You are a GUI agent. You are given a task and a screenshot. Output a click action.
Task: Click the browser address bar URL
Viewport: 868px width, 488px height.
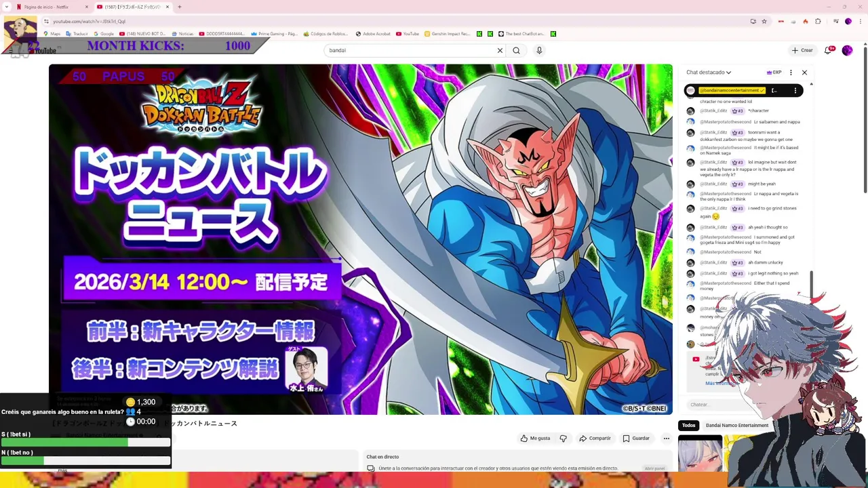89,22
